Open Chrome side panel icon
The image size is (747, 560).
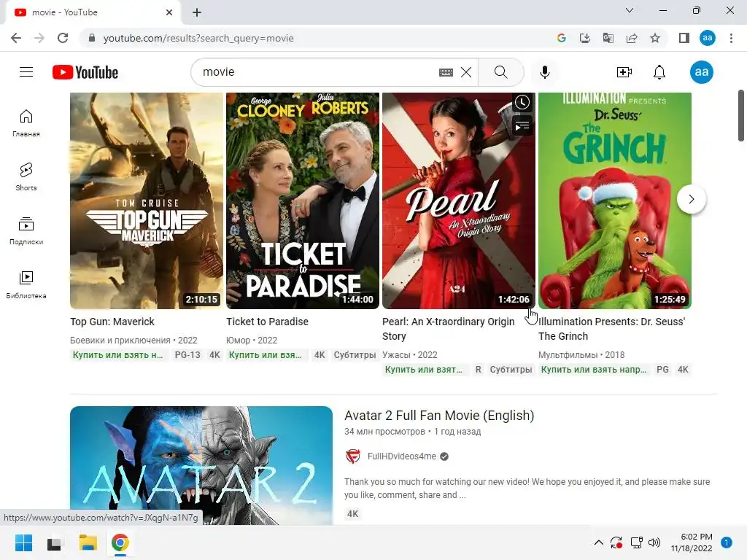684,38
